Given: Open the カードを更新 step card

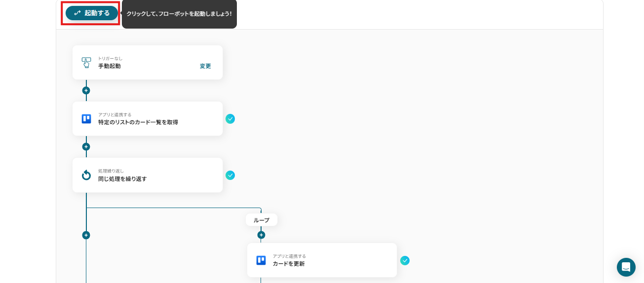Looking at the screenshot, I should (322, 260).
